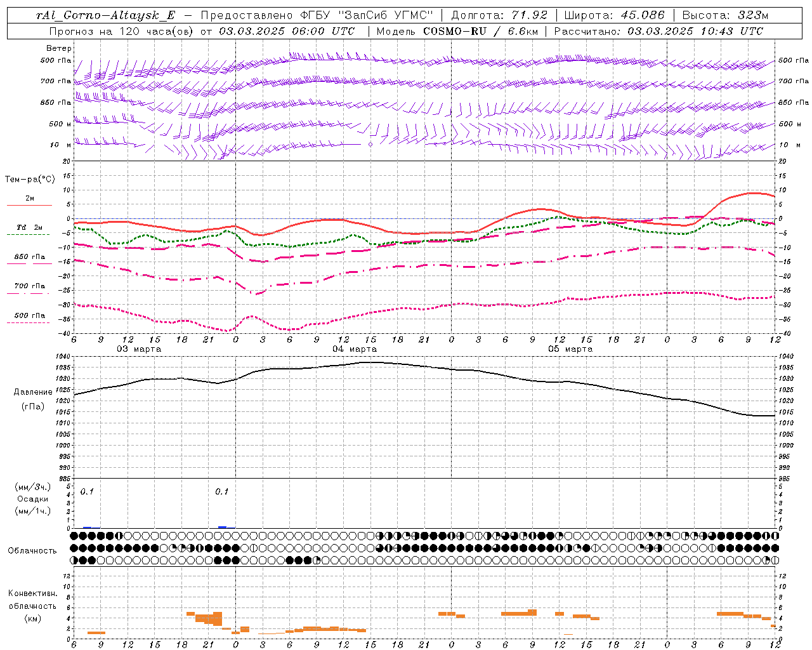Click the Осадки panel label
The width and height of the screenshot is (812, 650).
(32, 499)
